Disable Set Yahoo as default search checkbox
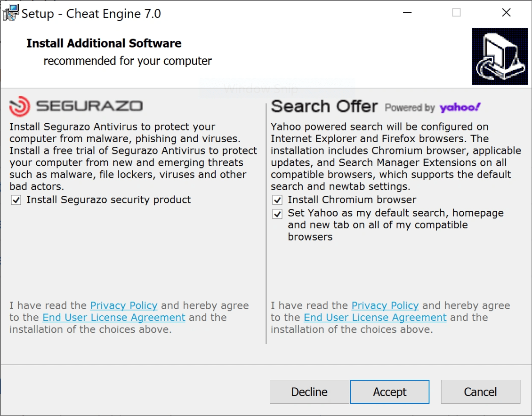The image size is (532, 416). (278, 214)
